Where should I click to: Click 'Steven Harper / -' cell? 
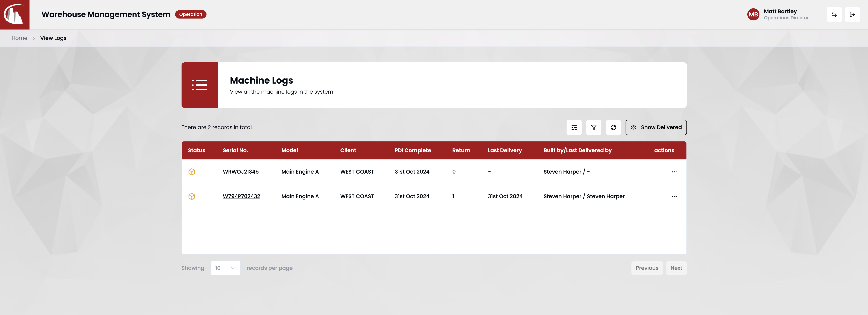tap(566, 172)
